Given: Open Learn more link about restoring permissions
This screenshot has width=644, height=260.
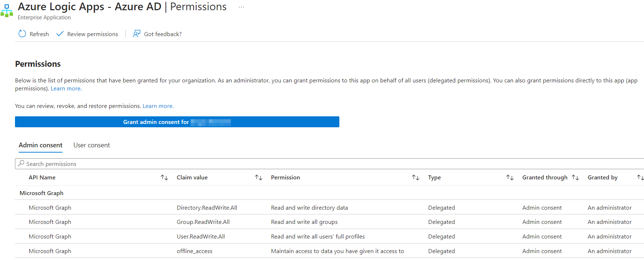Looking at the screenshot, I should pos(158,106).
